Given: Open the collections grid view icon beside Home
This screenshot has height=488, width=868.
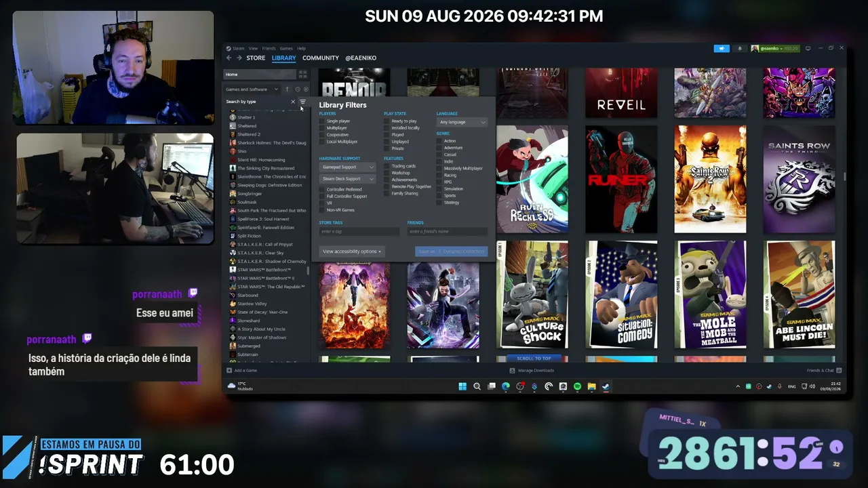Looking at the screenshot, I should (302, 74).
